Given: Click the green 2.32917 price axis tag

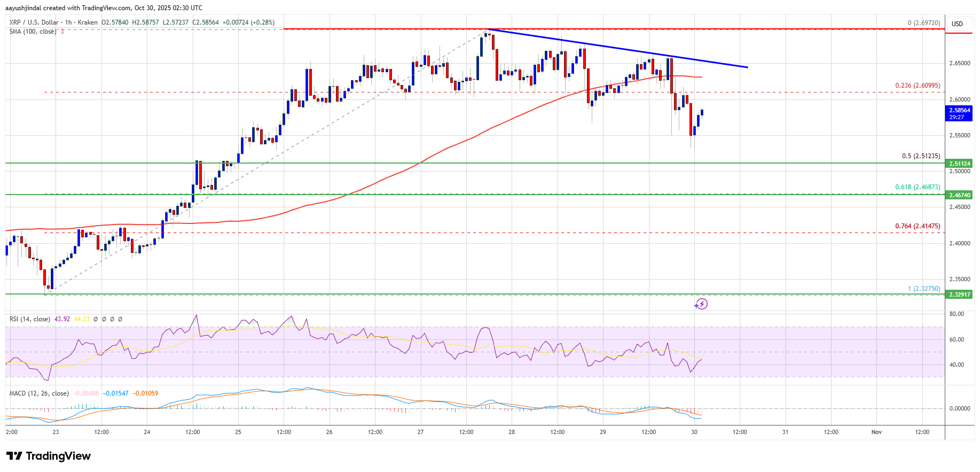Looking at the screenshot, I should tap(959, 295).
